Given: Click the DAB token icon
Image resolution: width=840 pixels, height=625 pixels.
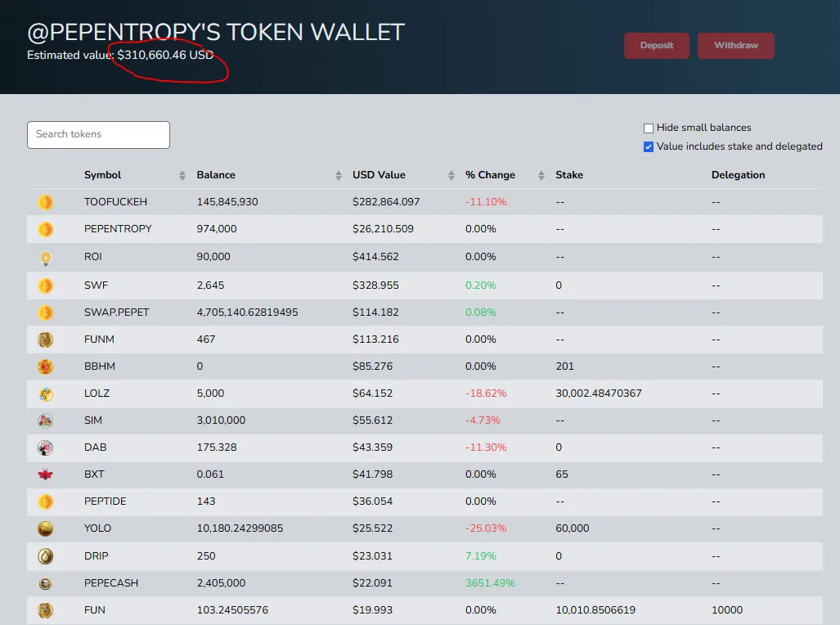Looking at the screenshot, I should click(x=46, y=447).
